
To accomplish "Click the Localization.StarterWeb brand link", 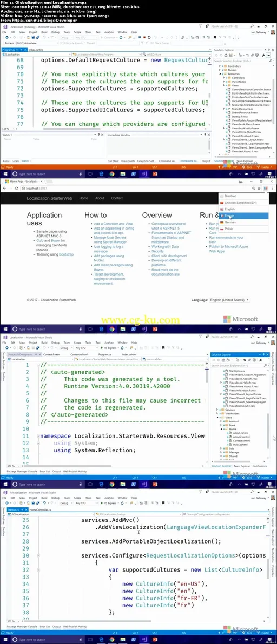I will pos(50,198).
